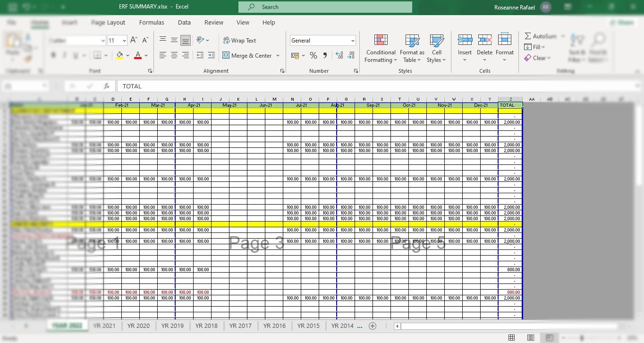
Task: Align cell text to the left
Action: (163, 55)
